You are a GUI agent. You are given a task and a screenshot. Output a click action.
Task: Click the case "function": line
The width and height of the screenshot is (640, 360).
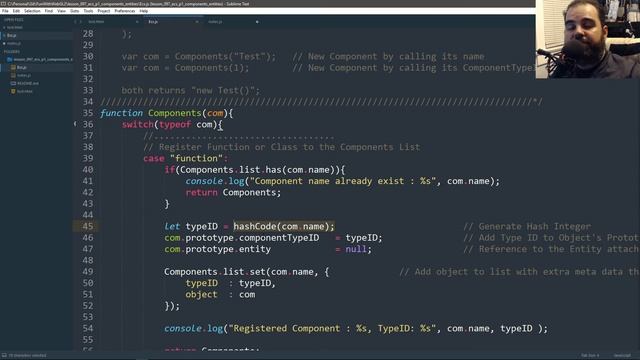(x=185, y=158)
